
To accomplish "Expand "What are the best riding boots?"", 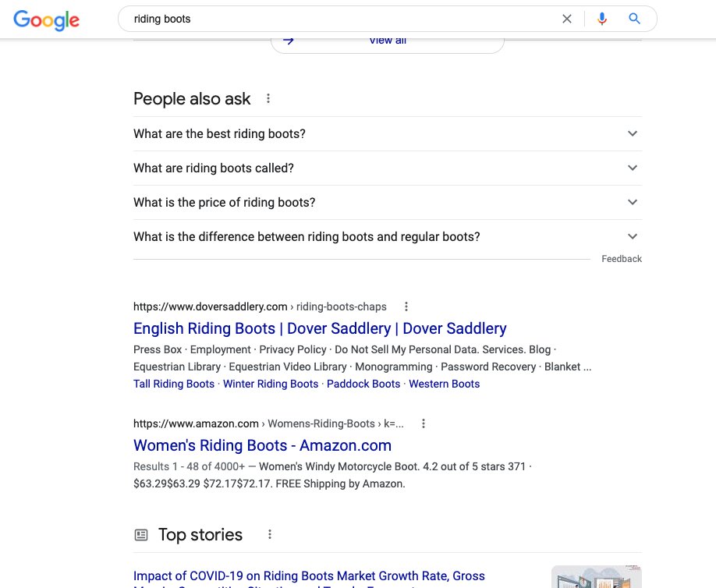I will [x=387, y=134].
